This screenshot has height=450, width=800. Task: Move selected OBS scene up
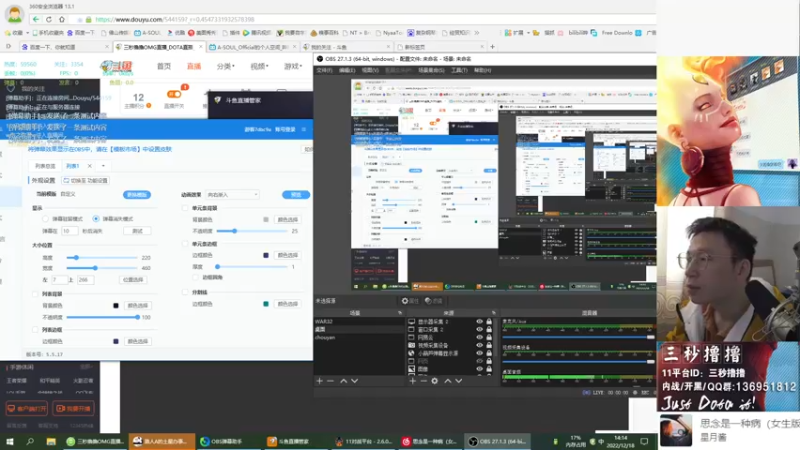[x=343, y=381]
